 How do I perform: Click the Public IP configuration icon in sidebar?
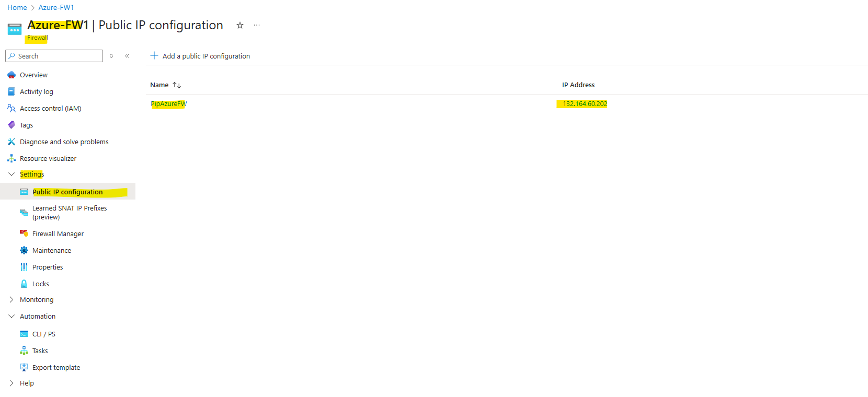click(x=24, y=192)
